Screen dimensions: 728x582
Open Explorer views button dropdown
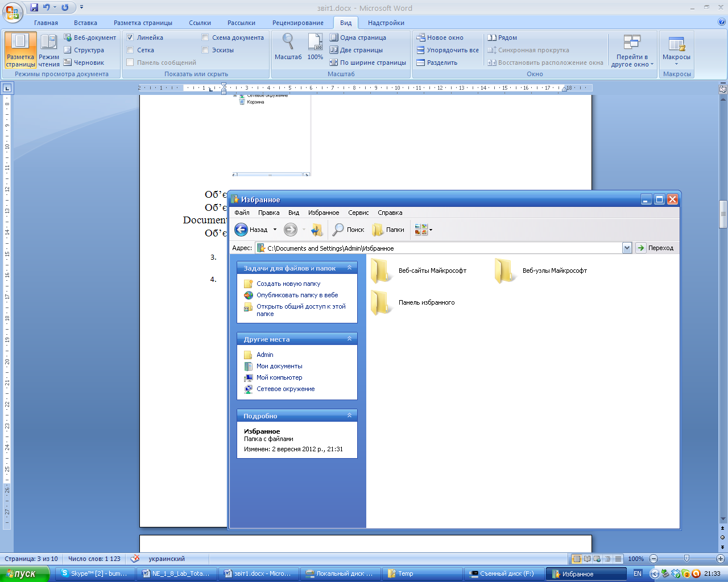point(431,230)
